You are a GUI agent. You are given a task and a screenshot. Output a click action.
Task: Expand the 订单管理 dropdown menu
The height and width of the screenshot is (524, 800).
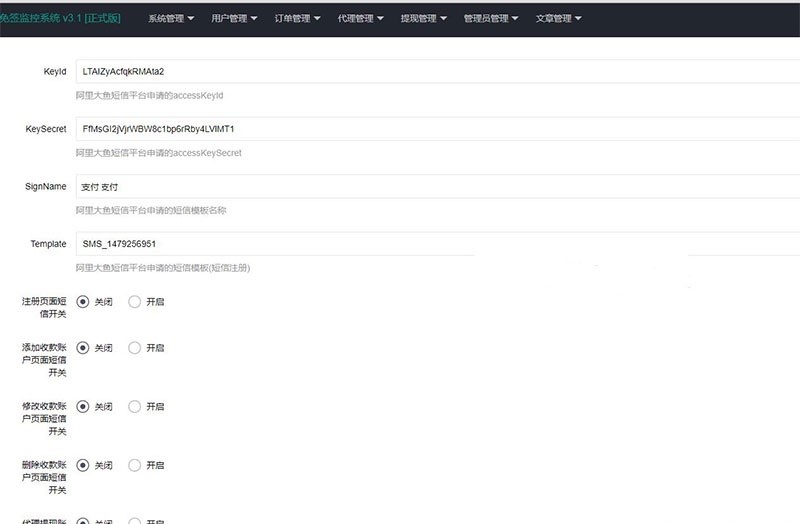coord(297,18)
